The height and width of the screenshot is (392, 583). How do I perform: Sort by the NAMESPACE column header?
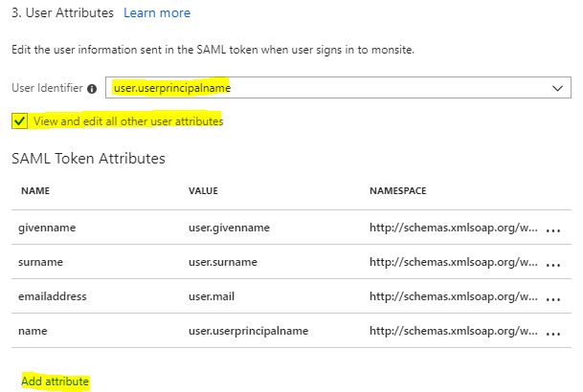(x=397, y=191)
